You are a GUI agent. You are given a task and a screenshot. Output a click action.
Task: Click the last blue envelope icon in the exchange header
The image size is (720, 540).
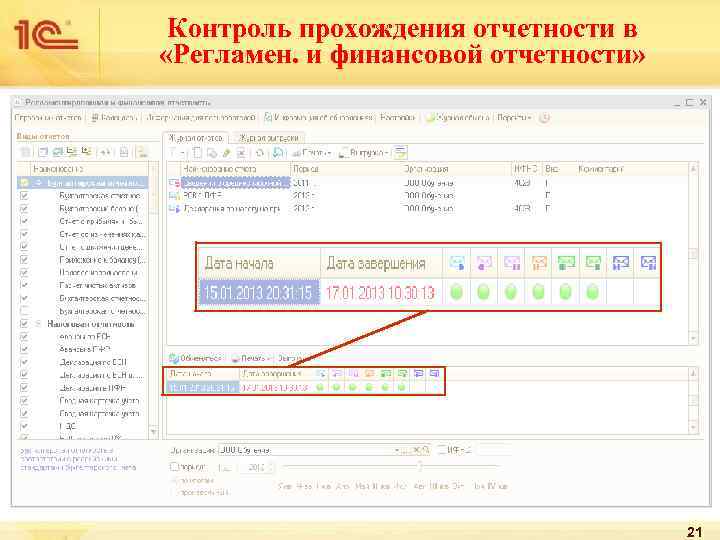point(434,374)
